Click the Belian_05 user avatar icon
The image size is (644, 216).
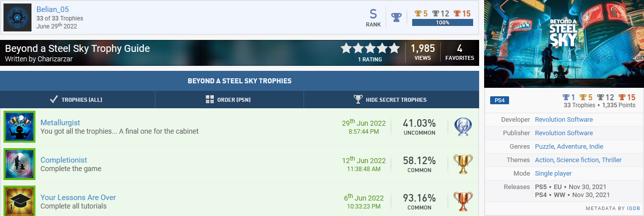pos(17,17)
